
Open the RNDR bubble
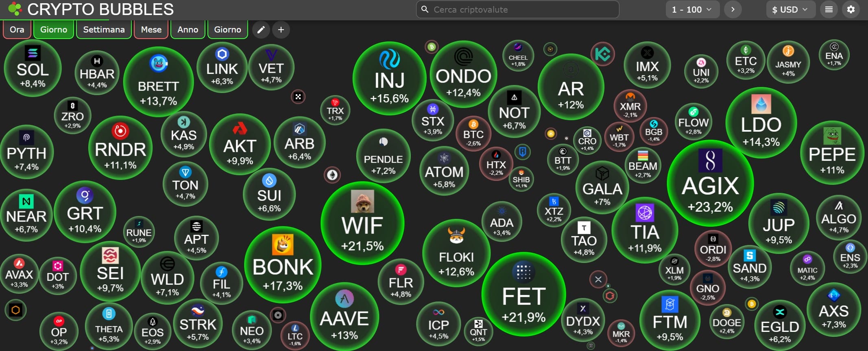120,148
